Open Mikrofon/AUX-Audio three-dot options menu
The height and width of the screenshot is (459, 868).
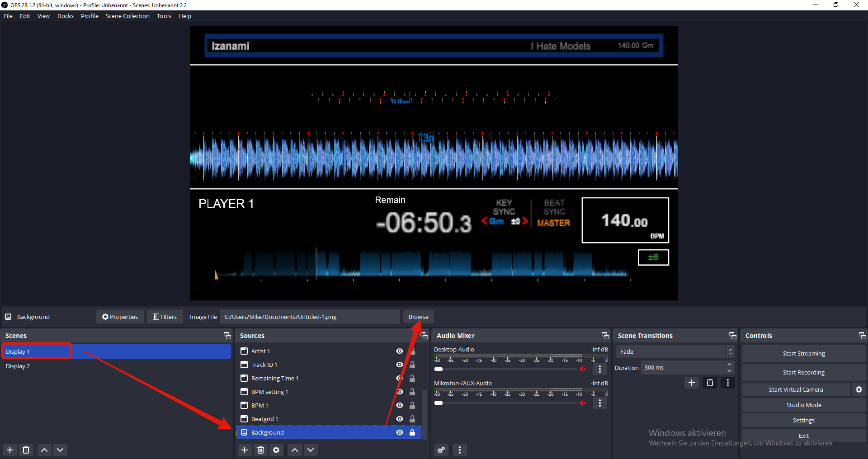[x=600, y=403]
